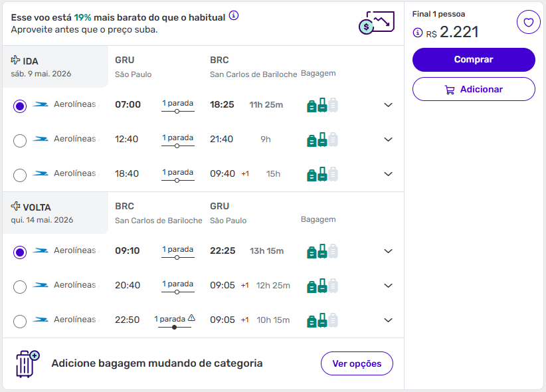Select the 12:40 outbound flight option
Viewport: 546px width, 392px height.
point(20,140)
